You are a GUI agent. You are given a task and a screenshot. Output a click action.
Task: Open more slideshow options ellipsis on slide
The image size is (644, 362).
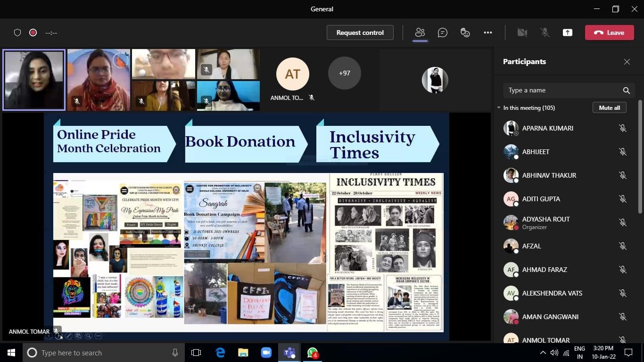(98, 336)
